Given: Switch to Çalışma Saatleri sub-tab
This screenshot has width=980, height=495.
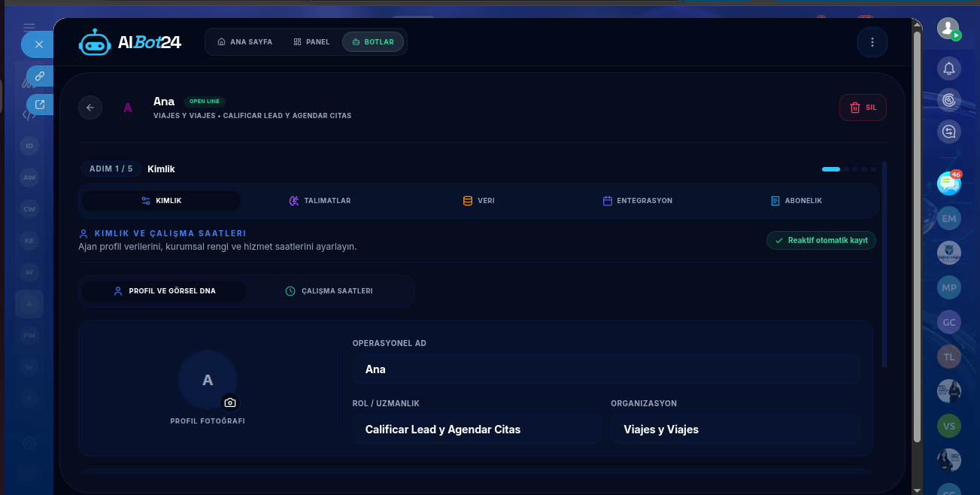Looking at the screenshot, I should [329, 291].
